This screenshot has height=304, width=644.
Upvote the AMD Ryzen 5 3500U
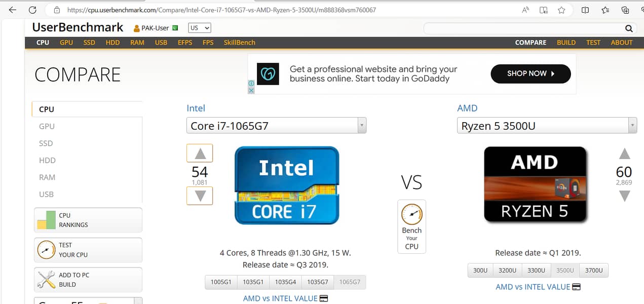click(624, 154)
